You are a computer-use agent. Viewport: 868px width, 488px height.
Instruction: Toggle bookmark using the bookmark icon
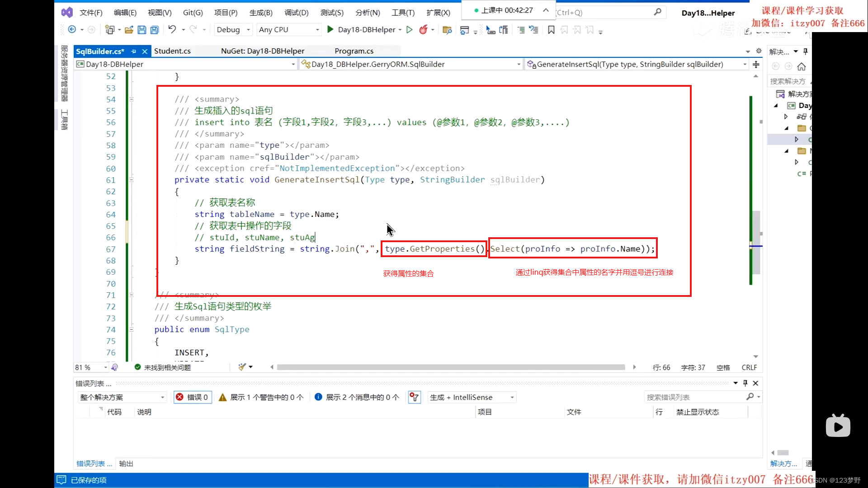551,30
